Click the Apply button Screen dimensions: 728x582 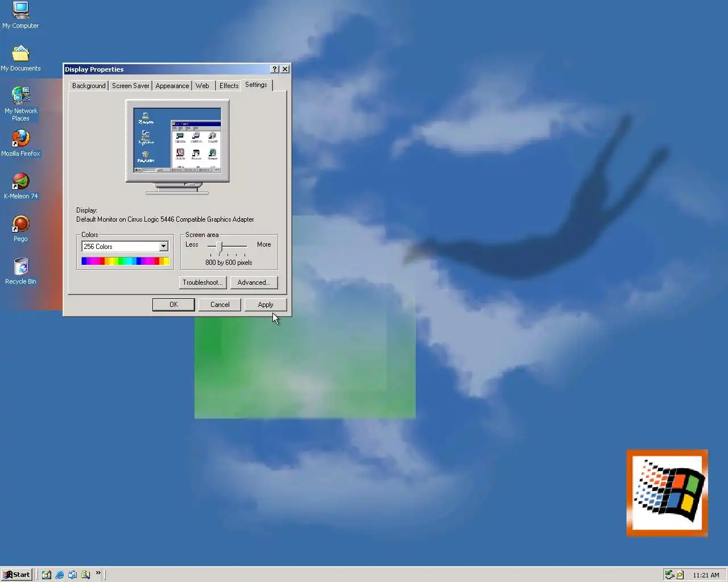(266, 305)
